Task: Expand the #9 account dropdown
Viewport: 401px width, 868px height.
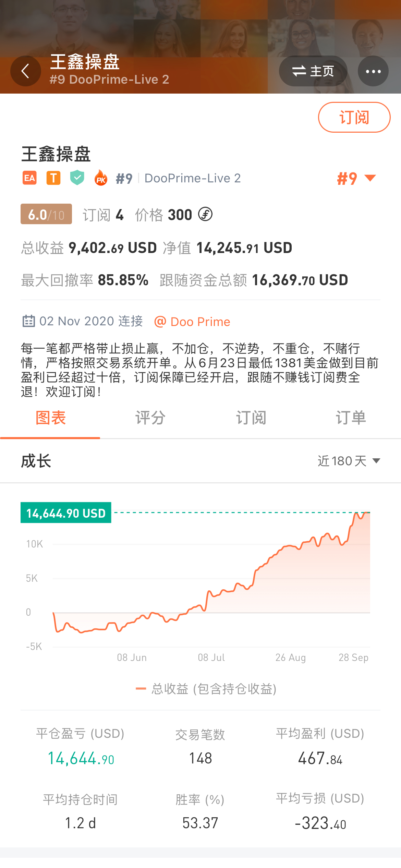Action: 356,178
